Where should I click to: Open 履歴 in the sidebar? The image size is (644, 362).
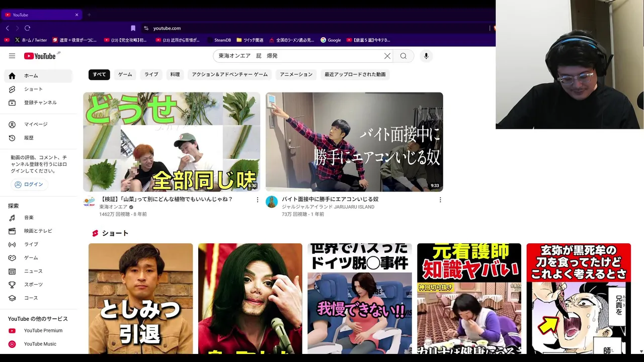(38, 138)
